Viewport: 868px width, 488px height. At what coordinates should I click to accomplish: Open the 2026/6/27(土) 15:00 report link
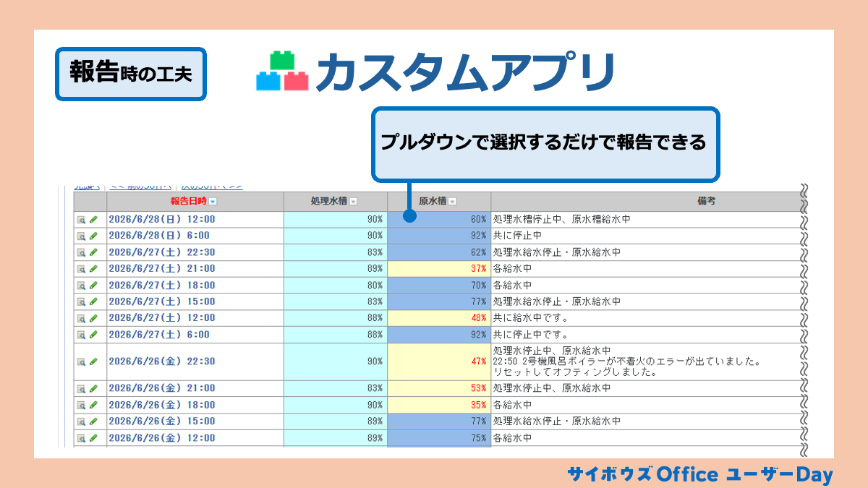click(x=161, y=301)
